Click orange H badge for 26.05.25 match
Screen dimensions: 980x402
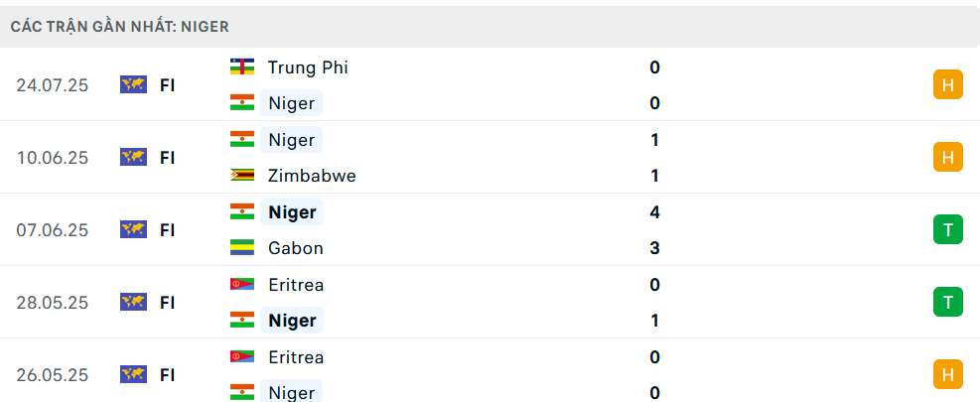[x=947, y=375]
